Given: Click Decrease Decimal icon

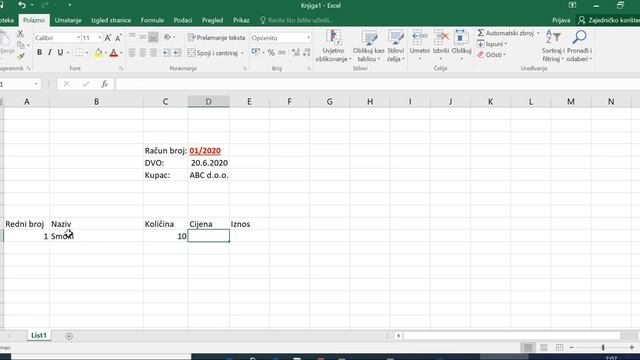Looking at the screenshot, I should pos(307,53).
